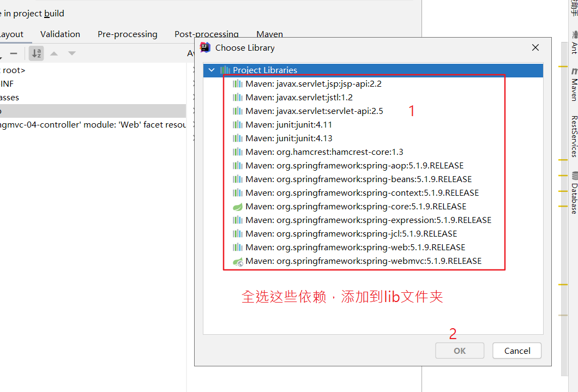Collapse the Project Libraries tree node
The image size is (578, 392).
click(212, 70)
